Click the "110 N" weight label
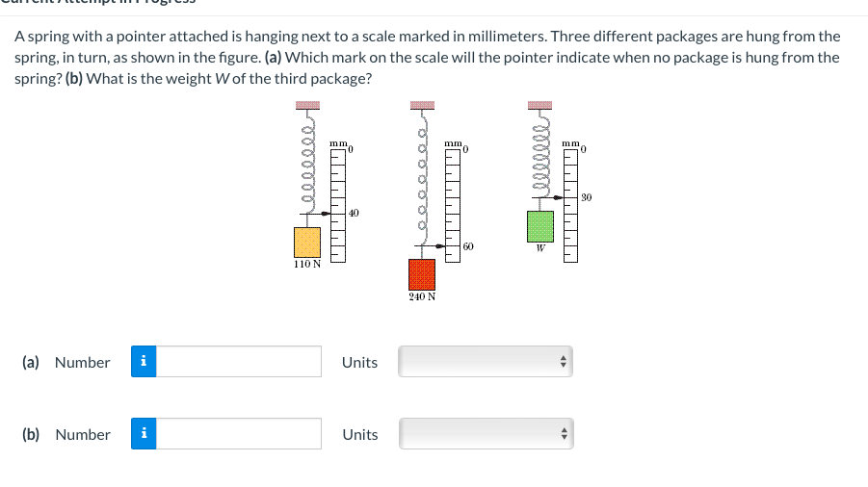868x487 pixels. pyautogui.click(x=307, y=265)
